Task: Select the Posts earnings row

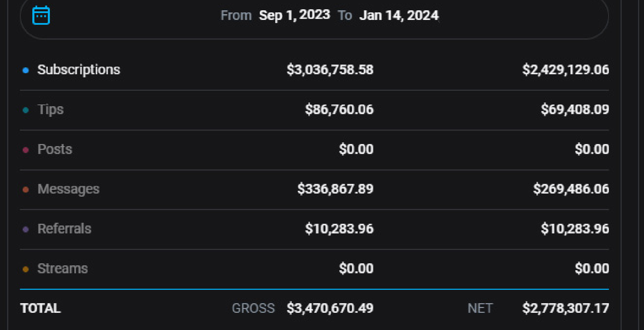Action: pos(314,150)
